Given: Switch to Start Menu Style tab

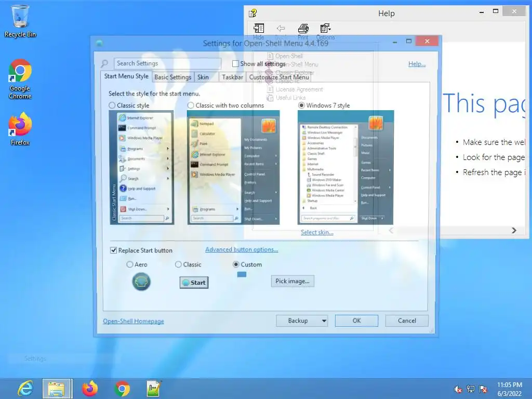Looking at the screenshot, I should (x=126, y=76).
